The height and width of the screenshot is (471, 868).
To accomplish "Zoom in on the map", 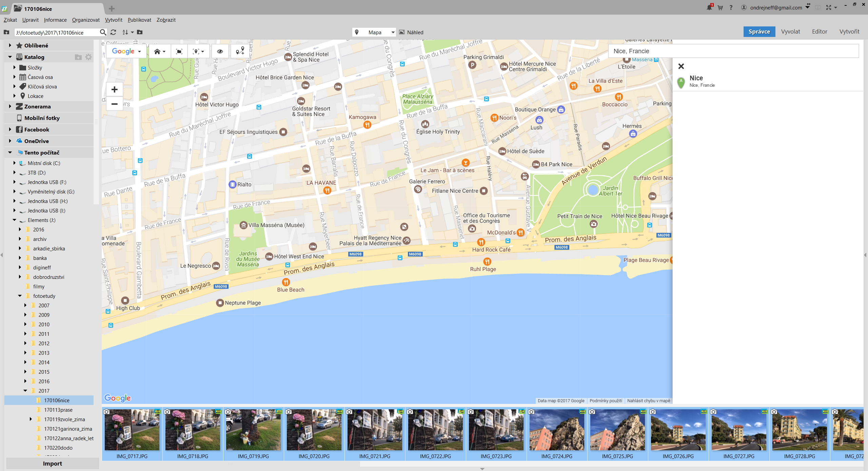I will pyautogui.click(x=115, y=89).
